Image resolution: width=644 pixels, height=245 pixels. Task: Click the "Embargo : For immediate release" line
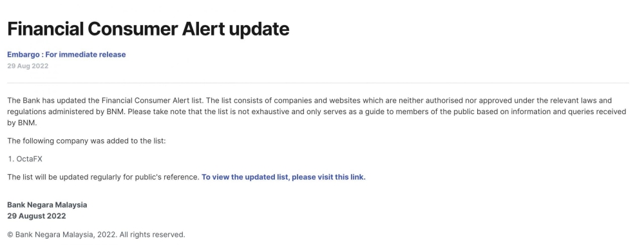pyautogui.click(x=66, y=54)
